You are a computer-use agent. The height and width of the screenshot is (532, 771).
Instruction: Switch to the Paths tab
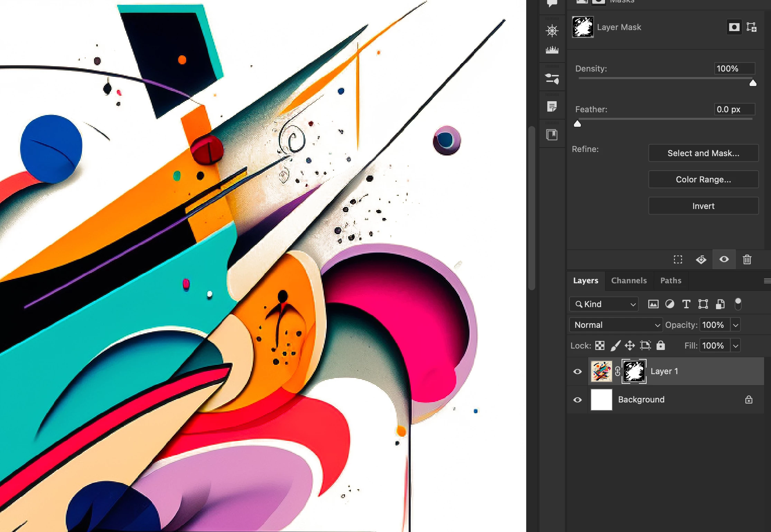tap(670, 281)
